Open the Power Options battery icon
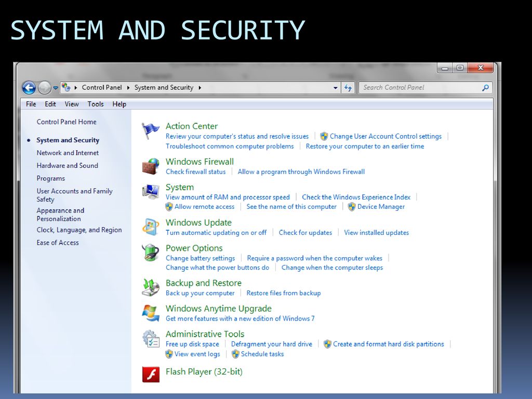The height and width of the screenshot is (399, 532). pos(151,253)
